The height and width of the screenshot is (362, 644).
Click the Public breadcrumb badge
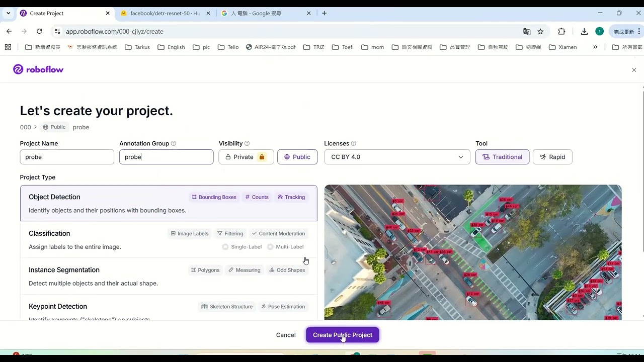tap(54, 127)
